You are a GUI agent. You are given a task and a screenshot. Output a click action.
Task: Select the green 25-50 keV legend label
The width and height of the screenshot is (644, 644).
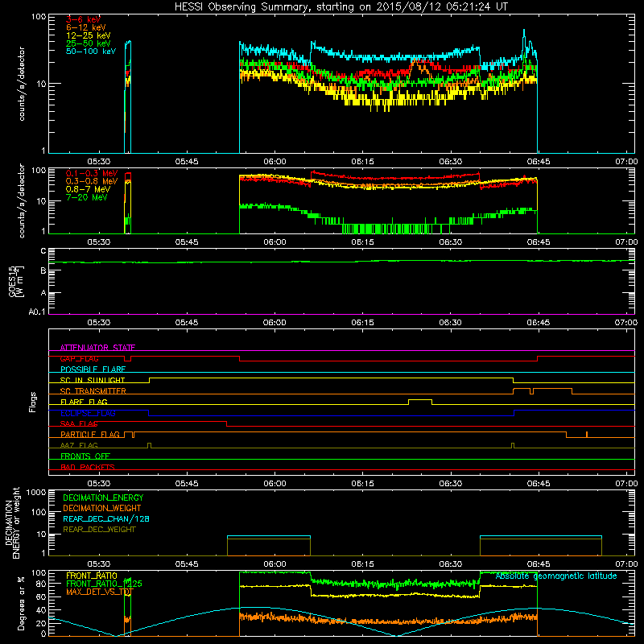pyautogui.click(x=89, y=43)
